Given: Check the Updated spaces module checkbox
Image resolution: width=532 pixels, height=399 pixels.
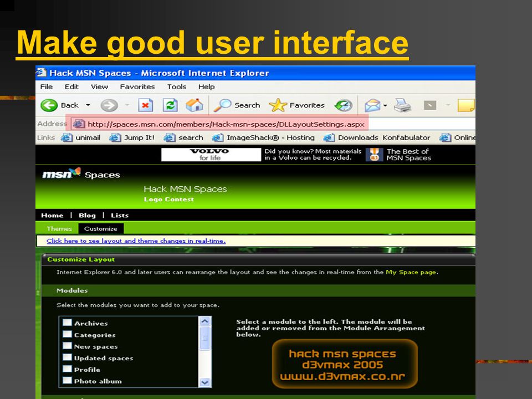Looking at the screenshot, I should coord(67,357).
